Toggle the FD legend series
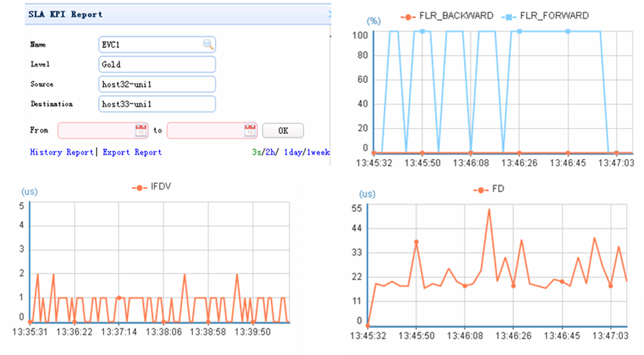This screenshot has height=355, width=644. (x=481, y=190)
